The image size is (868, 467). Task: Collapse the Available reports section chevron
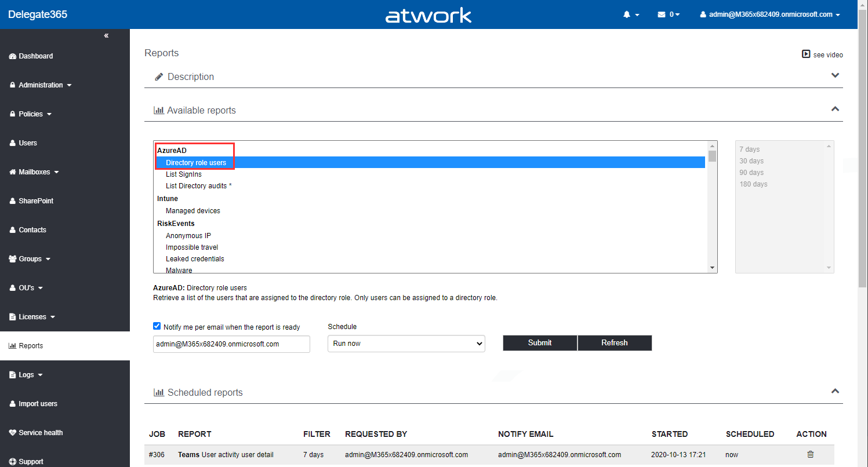tap(836, 109)
